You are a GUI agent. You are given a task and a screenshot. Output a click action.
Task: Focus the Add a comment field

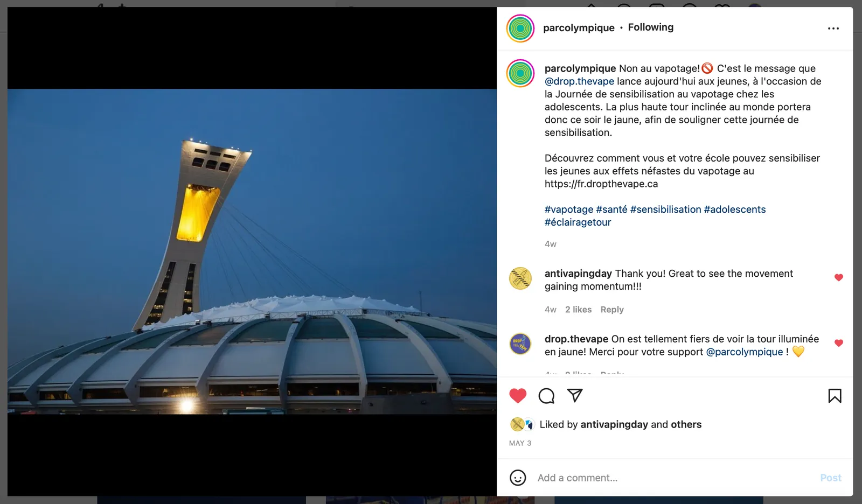pyautogui.click(x=673, y=478)
